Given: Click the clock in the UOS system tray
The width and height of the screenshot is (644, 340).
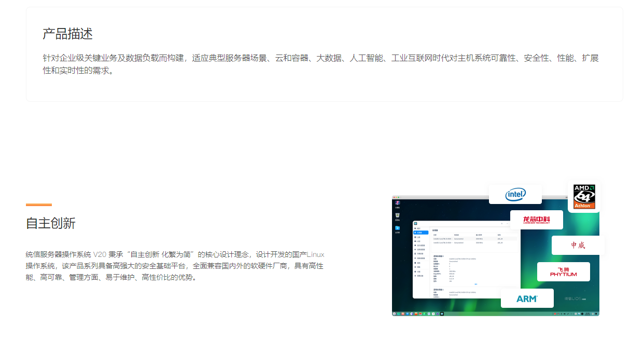Looking at the screenshot, I should (x=587, y=314).
